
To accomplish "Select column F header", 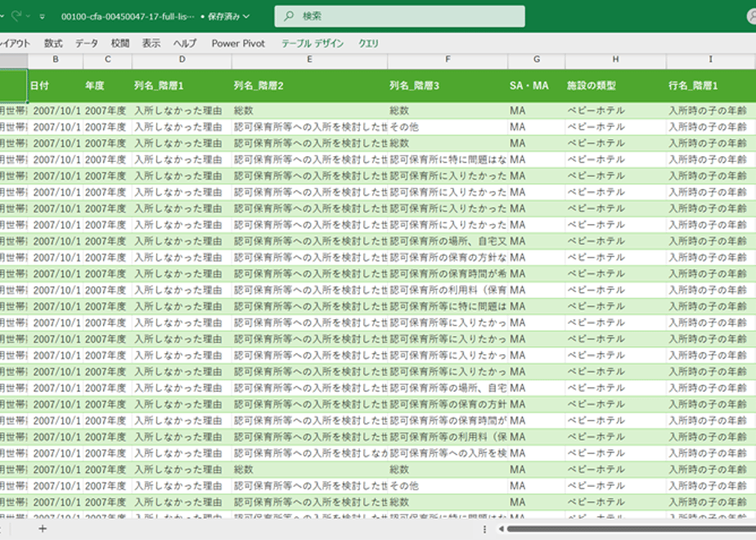I will point(448,59).
